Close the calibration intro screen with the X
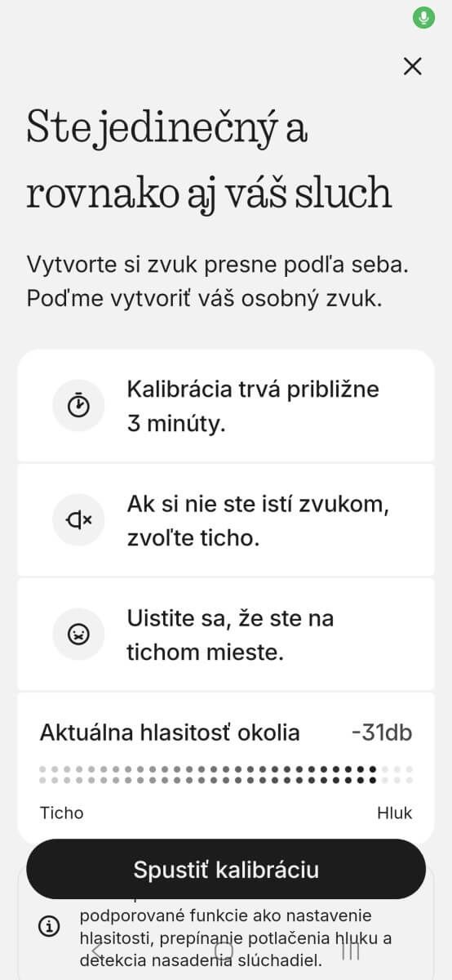Screen dimensions: 452x980 tap(413, 66)
